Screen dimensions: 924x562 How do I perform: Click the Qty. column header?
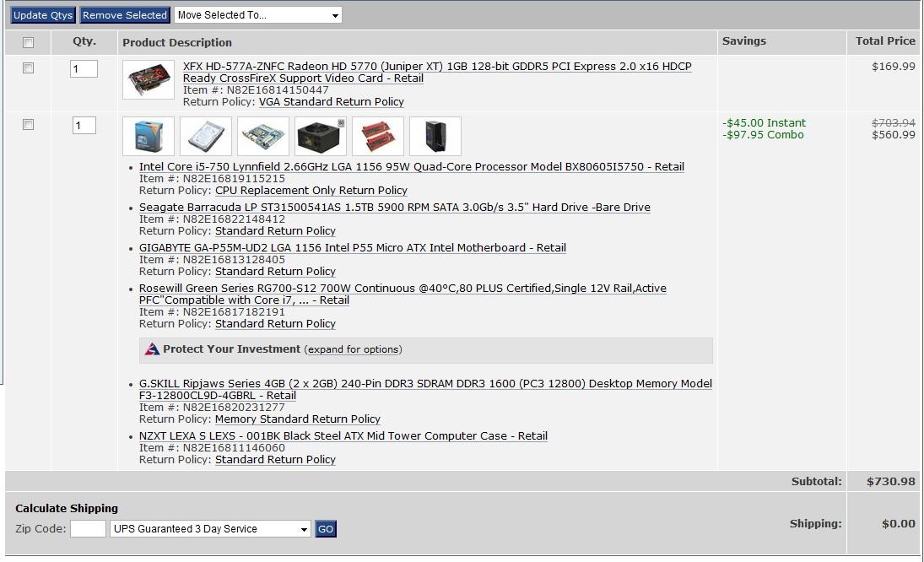pyautogui.click(x=84, y=42)
